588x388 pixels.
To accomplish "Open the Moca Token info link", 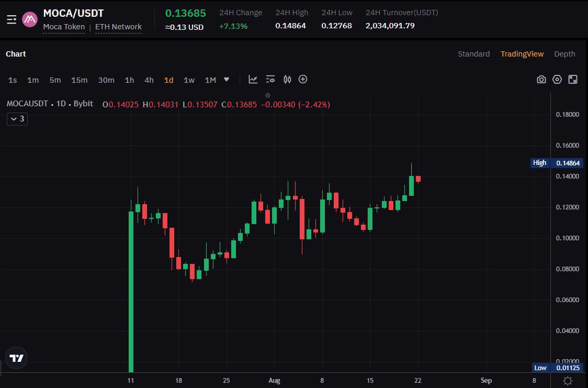I will [64, 27].
